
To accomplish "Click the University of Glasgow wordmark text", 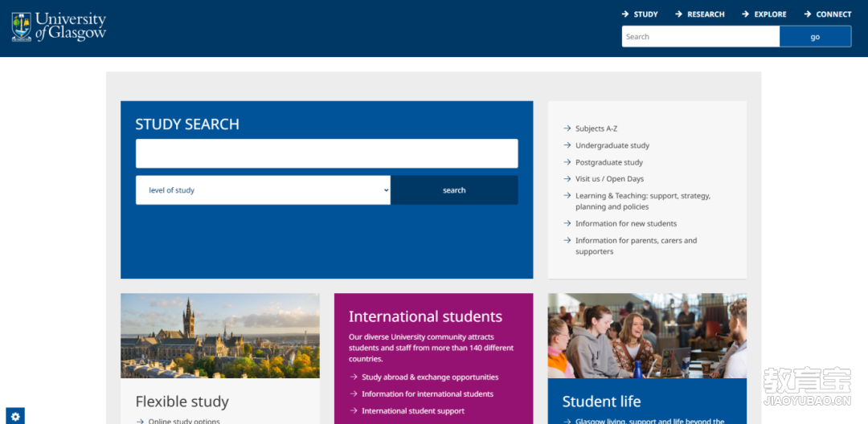I will (71, 26).
